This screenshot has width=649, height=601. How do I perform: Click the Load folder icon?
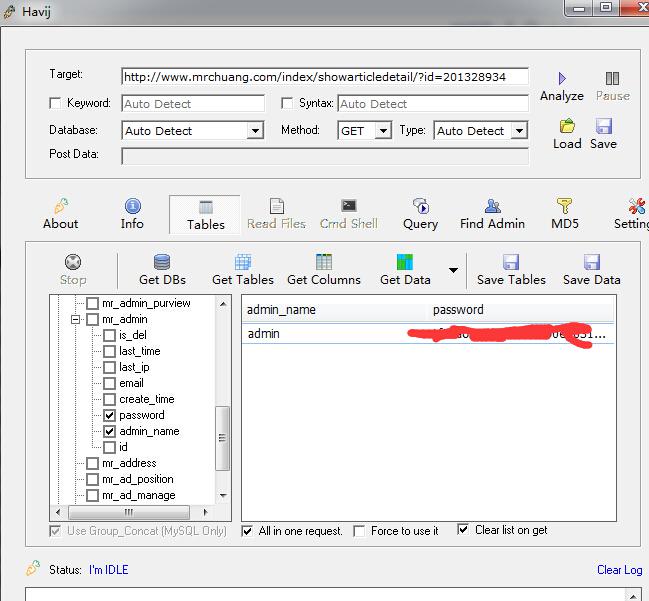click(x=567, y=126)
